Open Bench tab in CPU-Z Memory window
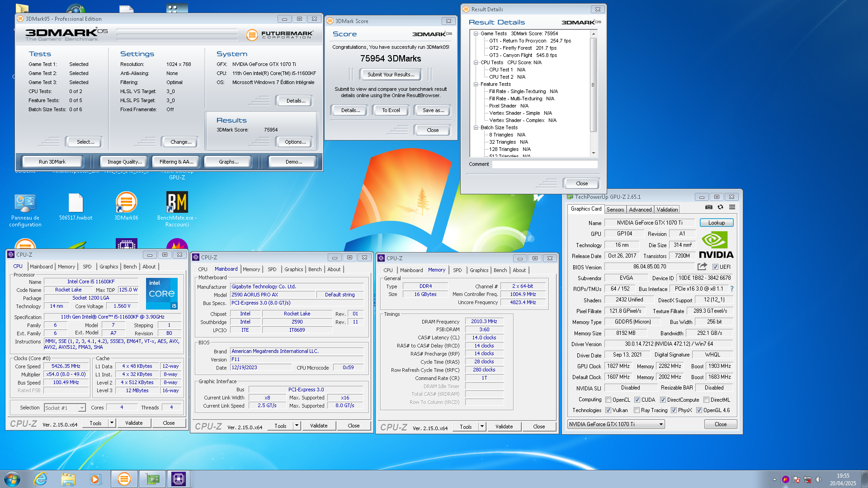Viewport: 868px width, 488px height. click(500, 270)
